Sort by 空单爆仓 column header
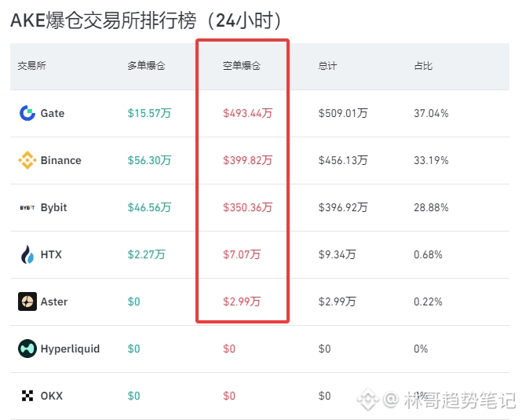 [242, 66]
